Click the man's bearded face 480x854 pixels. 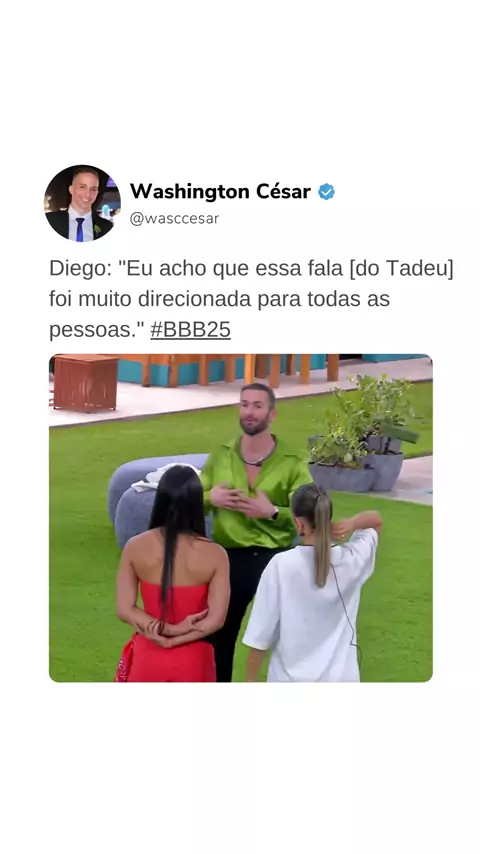coord(256,411)
